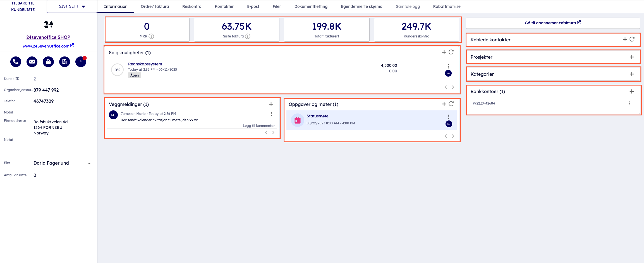Show info about MRR value
This screenshot has height=263, width=644.
(x=151, y=36)
